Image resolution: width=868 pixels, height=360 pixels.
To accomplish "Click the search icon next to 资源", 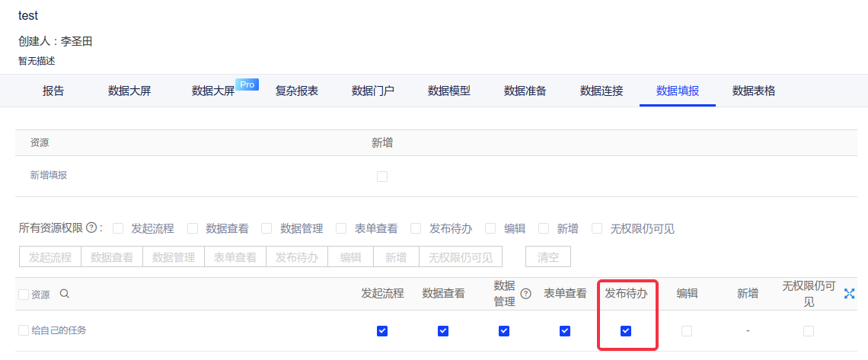I will click(x=65, y=295).
